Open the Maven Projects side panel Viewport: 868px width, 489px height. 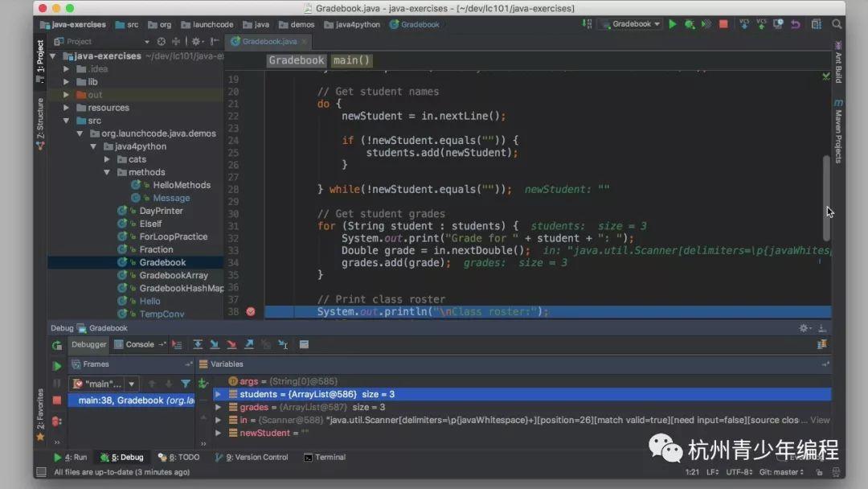(x=838, y=132)
